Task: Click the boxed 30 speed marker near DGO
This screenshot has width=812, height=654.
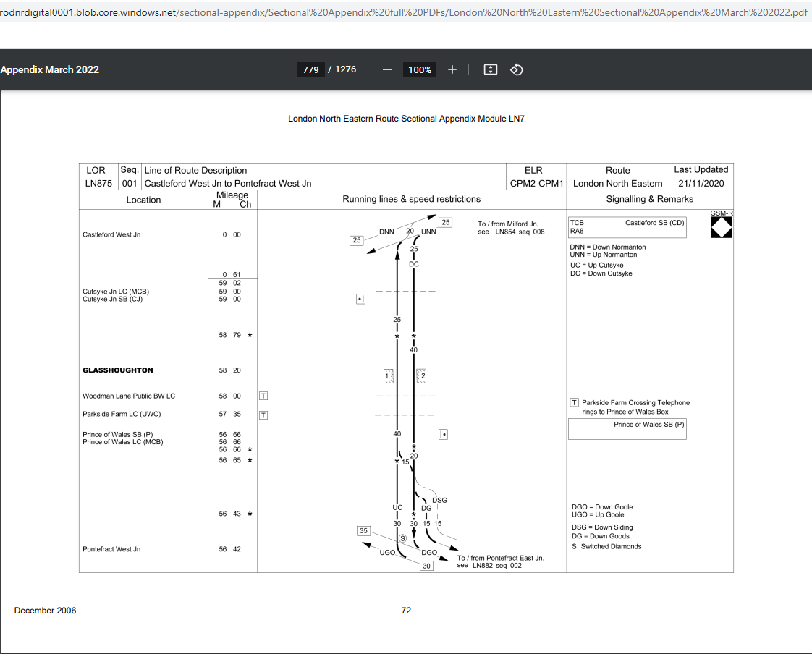Action: pyautogui.click(x=426, y=566)
